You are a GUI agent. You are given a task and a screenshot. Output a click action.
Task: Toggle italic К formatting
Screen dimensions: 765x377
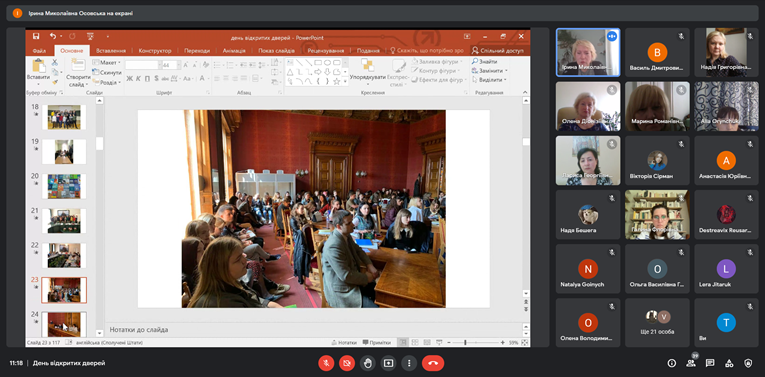tap(139, 79)
